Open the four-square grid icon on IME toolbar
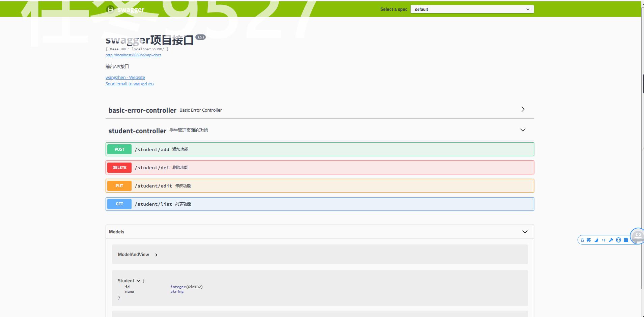 (x=626, y=240)
